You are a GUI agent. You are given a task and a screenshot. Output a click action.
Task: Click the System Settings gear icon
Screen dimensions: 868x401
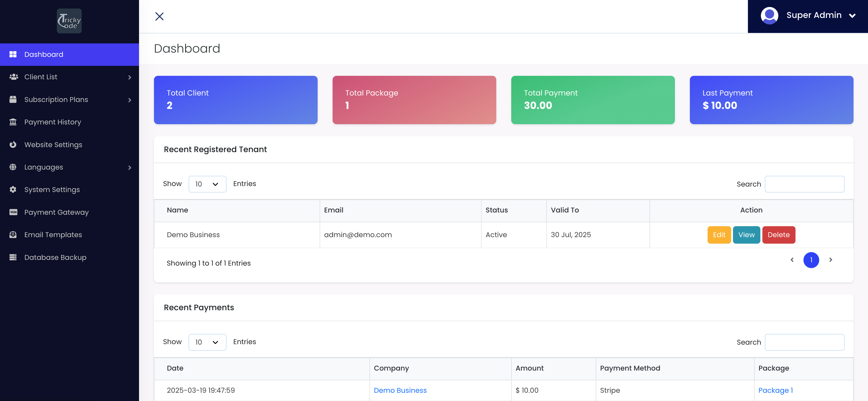13,190
